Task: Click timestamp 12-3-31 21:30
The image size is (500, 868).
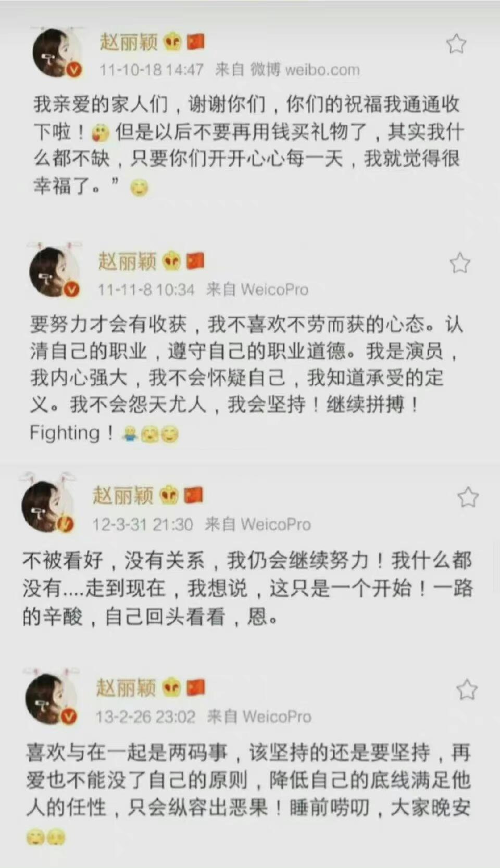Action: (x=142, y=524)
